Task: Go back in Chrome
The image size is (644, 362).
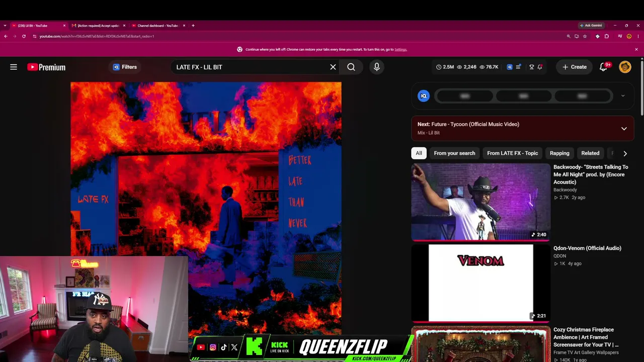Action: 6,36
